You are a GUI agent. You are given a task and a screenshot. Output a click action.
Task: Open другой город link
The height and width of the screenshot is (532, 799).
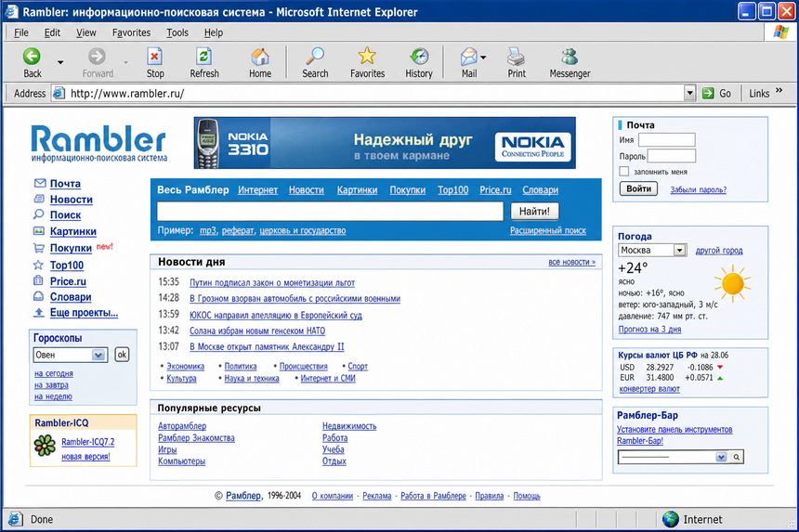click(719, 251)
